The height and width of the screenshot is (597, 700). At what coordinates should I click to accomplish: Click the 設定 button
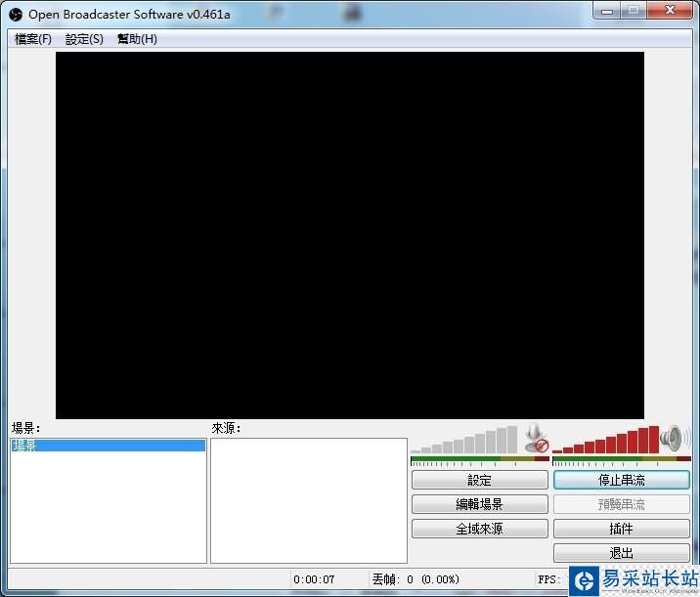479,480
